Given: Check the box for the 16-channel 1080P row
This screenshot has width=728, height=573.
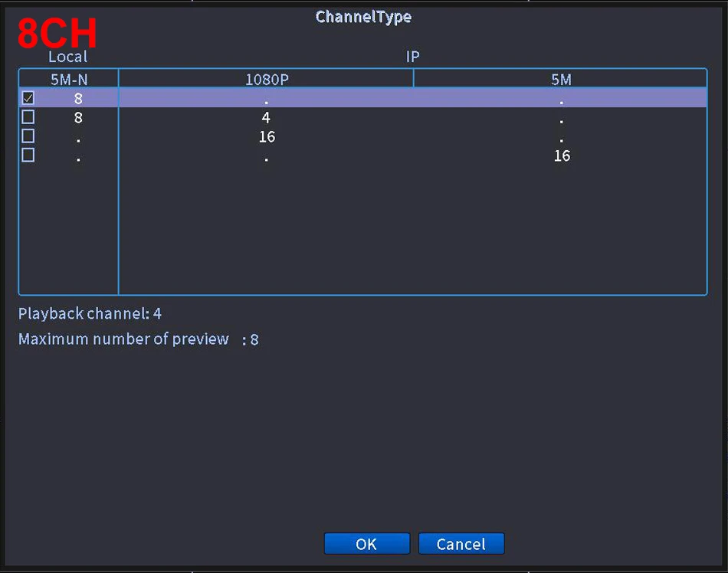Looking at the screenshot, I should (x=28, y=136).
